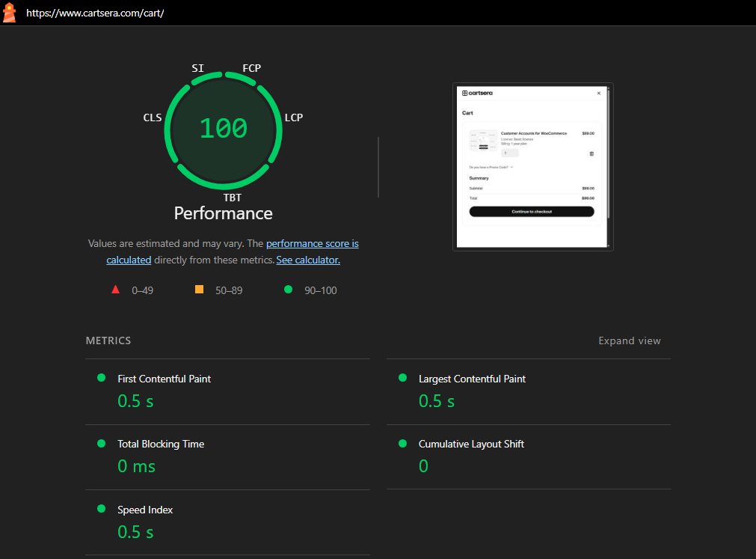Click the performance score 100 gauge
This screenshot has width=756, height=559.
(x=224, y=130)
